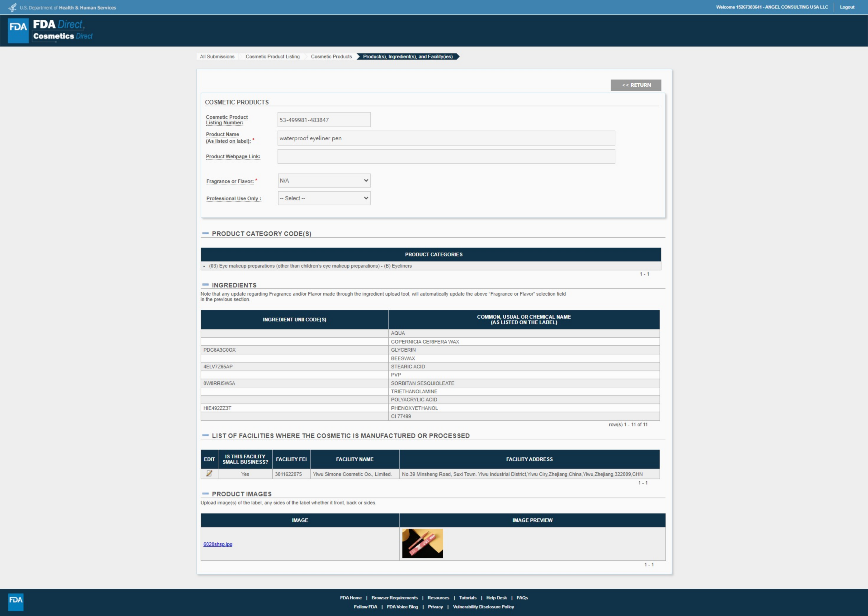Open the Fragrance or Flavor dropdown
Image resolution: width=868 pixels, height=616 pixels.
pyautogui.click(x=324, y=181)
